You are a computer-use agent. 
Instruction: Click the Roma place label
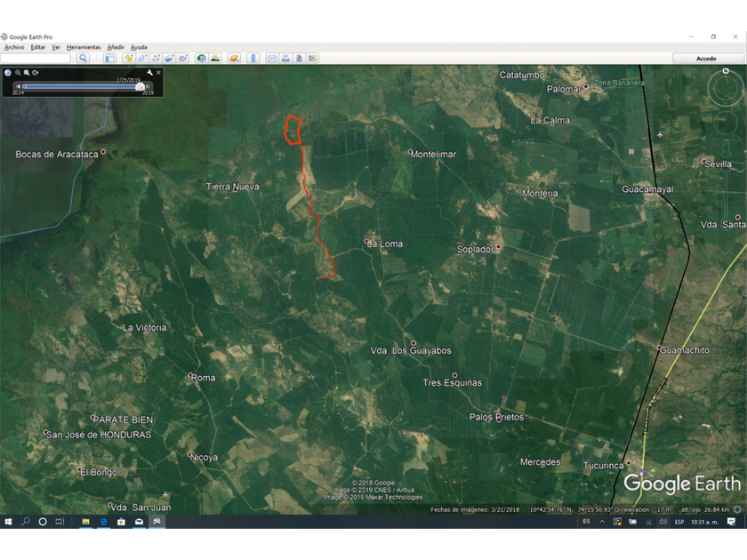(x=203, y=378)
